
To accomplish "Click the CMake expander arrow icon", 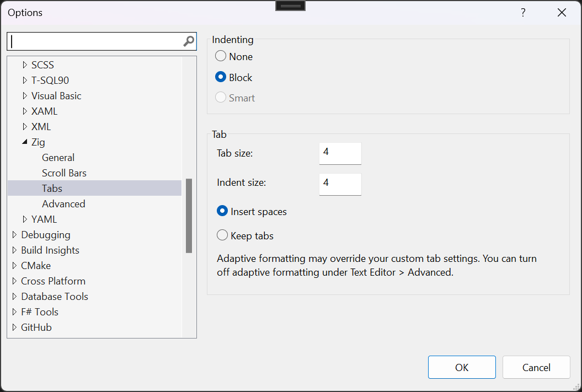I will click(x=14, y=265).
